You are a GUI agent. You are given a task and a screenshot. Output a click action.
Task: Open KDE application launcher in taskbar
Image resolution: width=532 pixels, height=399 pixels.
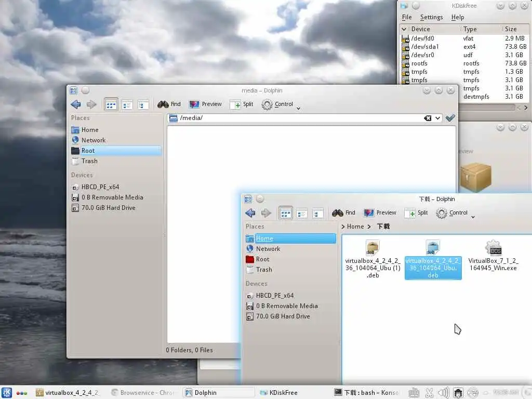(x=6, y=393)
